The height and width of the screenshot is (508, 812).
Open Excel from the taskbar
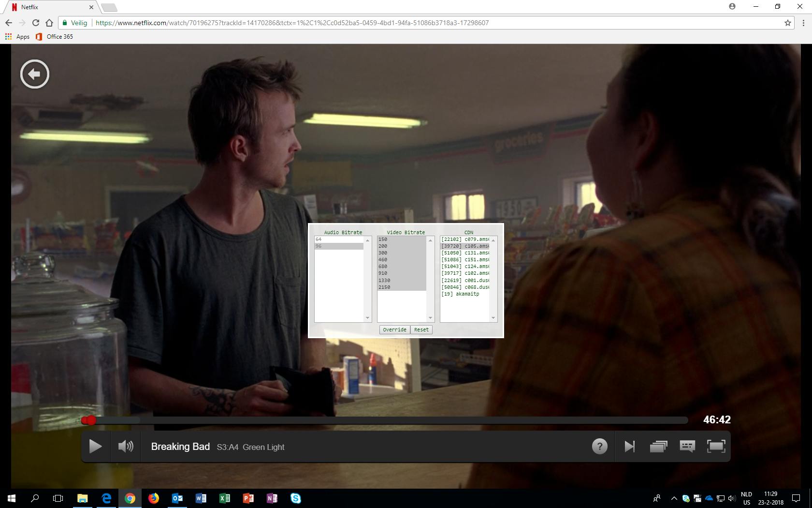tap(225, 498)
